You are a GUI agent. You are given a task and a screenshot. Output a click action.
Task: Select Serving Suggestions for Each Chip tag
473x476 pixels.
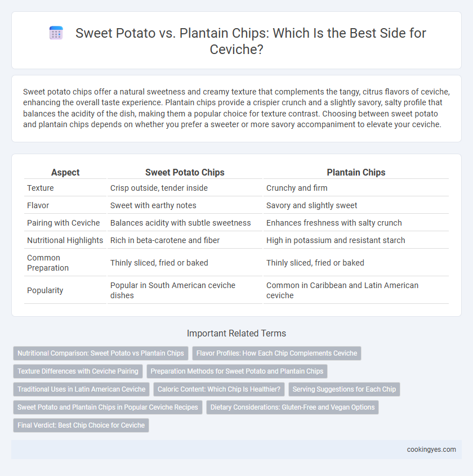[344, 389]
